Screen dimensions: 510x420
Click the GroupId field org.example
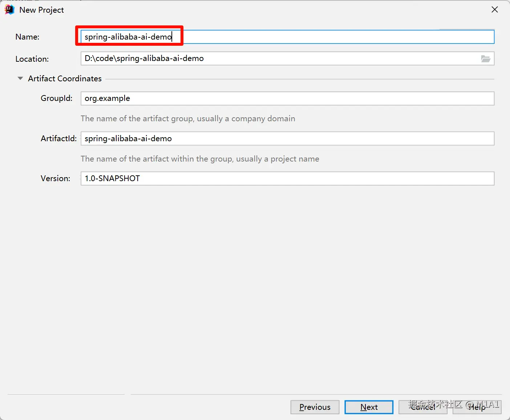coord(287,98)
